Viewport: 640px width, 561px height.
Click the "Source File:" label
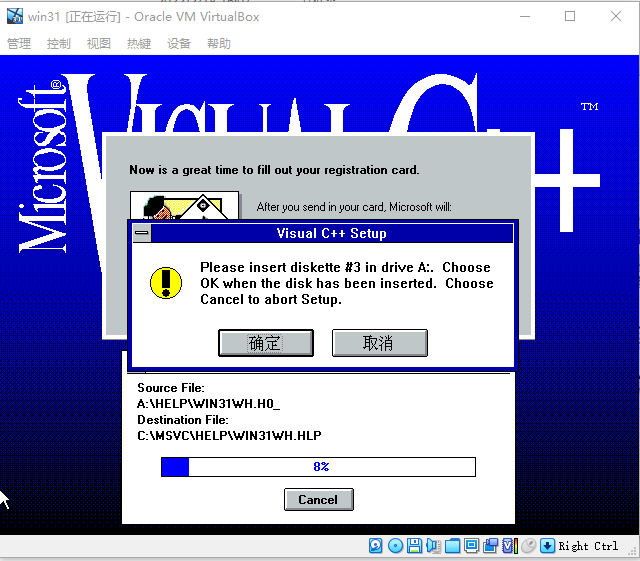(171, 387)
